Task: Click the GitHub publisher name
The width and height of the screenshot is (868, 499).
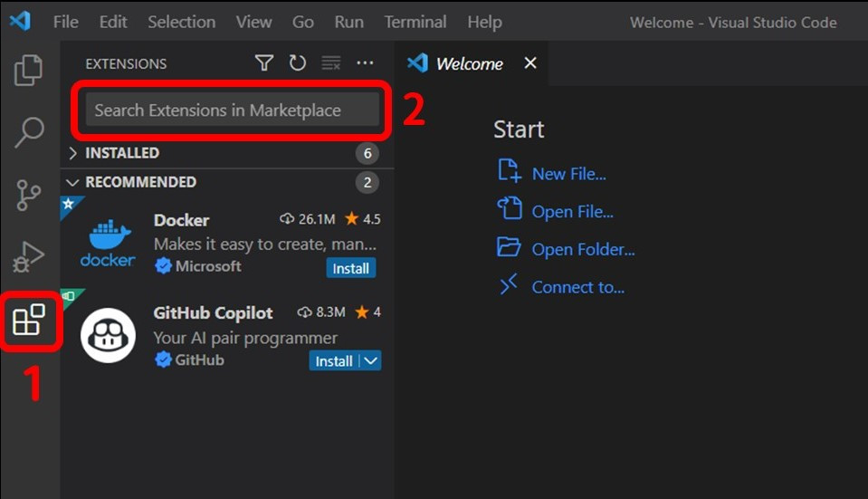Action: (x=199, y=360)
